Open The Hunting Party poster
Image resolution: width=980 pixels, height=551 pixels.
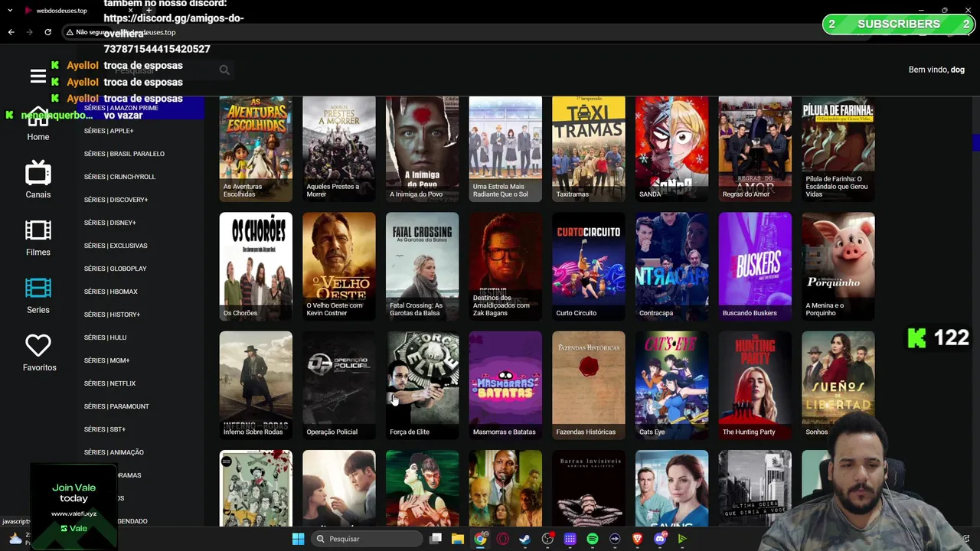755,385
